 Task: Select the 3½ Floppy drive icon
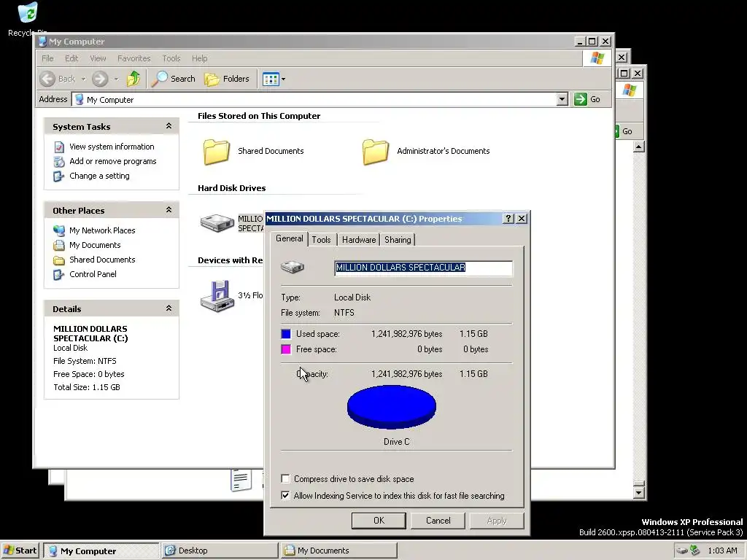[217, 296]
